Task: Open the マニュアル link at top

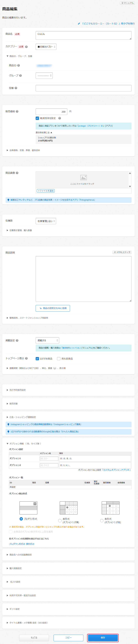Action: 127,3
